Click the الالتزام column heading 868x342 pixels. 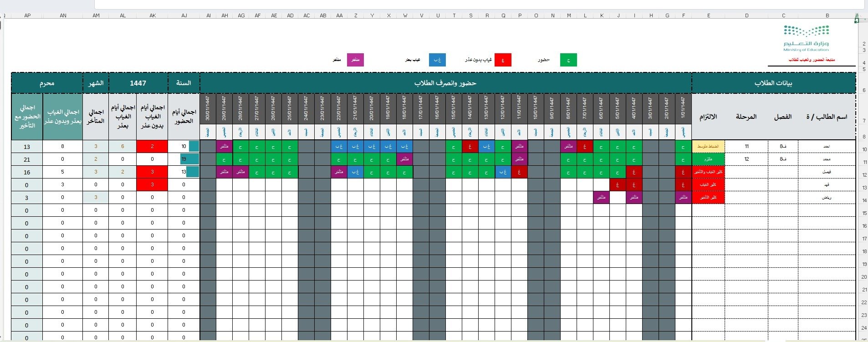[708, 117]
